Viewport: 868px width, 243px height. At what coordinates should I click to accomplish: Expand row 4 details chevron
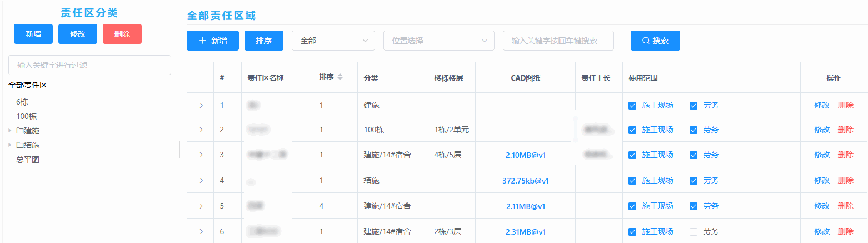pos(201,180)
